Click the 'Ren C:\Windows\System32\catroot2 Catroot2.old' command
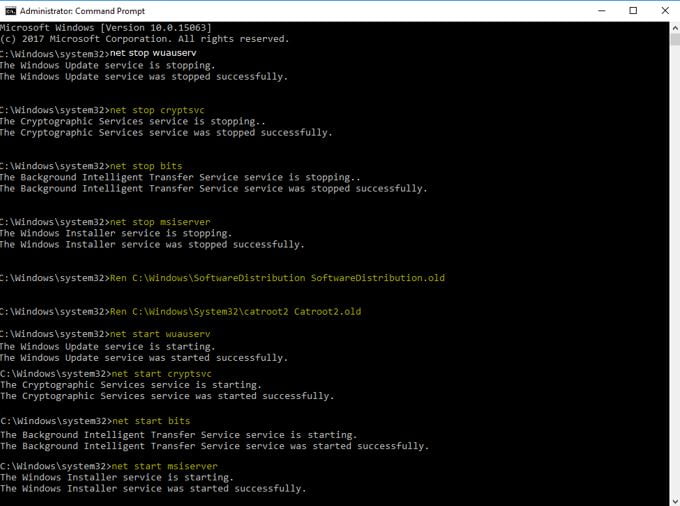 [x=235, y=312]
